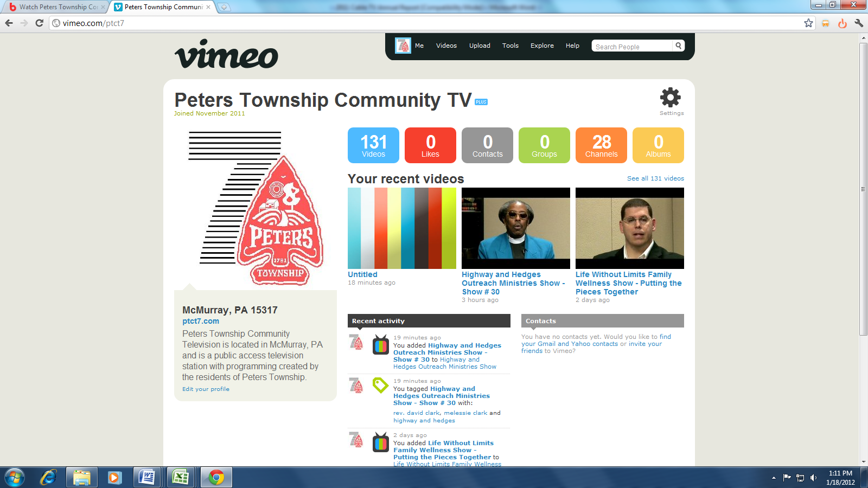Image resolution: width=868 pixels, height=488 pixels.
Task: Click the 'highway and hedges' tag link
Action: [424, 420]
